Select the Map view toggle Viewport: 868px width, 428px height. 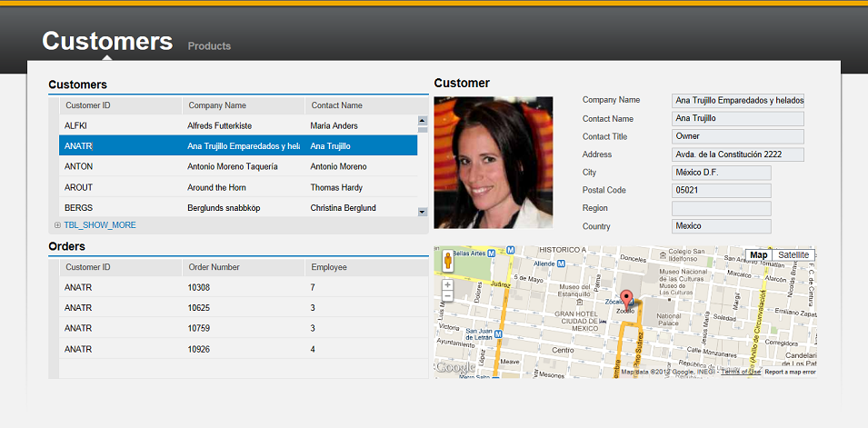[x=758, y=255]
